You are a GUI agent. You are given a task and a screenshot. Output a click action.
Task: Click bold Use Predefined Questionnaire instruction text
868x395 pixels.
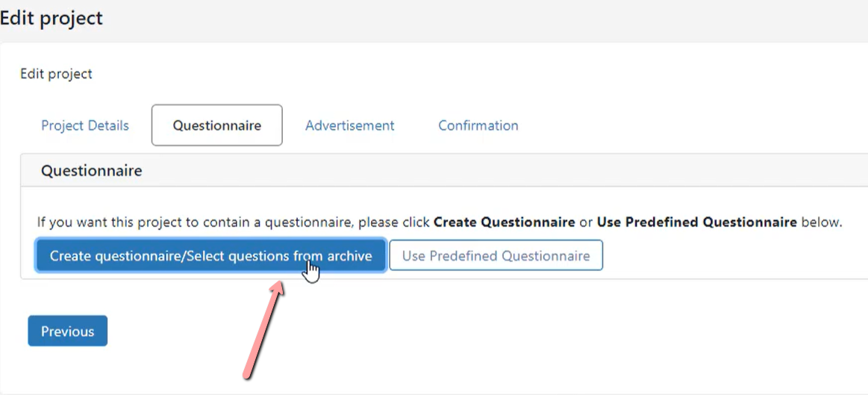point(697,223)
